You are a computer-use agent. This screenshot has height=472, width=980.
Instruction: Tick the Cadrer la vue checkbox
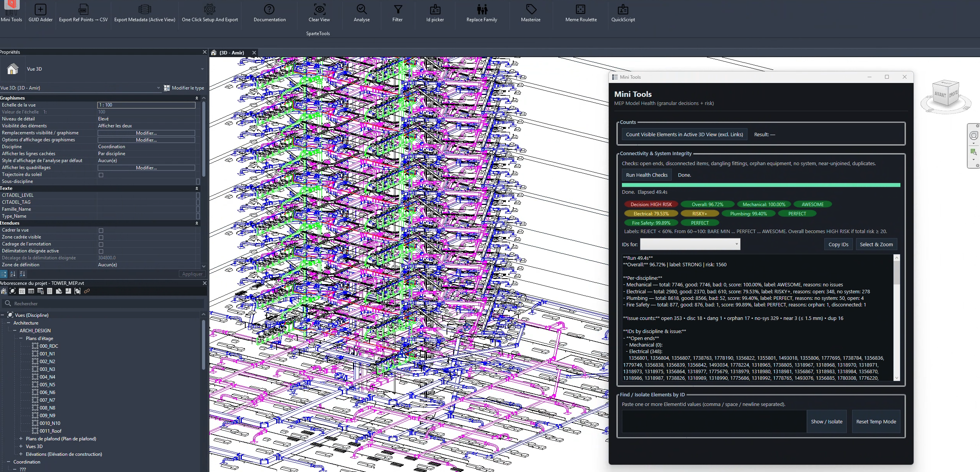pos(101,230)
